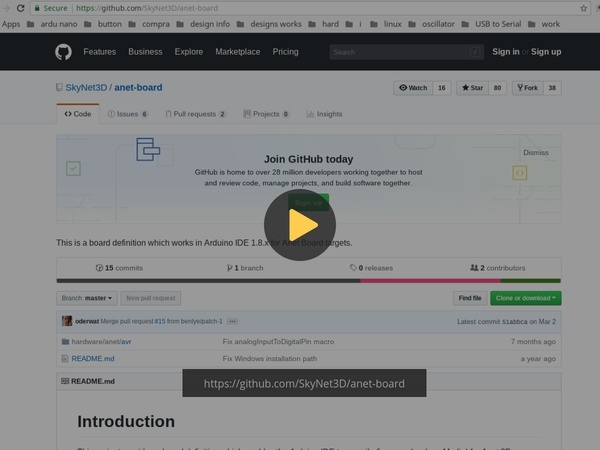The height and width of the screenshot is (450, 600).
Task: Open the 'linux' bookmarks folder
Action: click(386, 24)
